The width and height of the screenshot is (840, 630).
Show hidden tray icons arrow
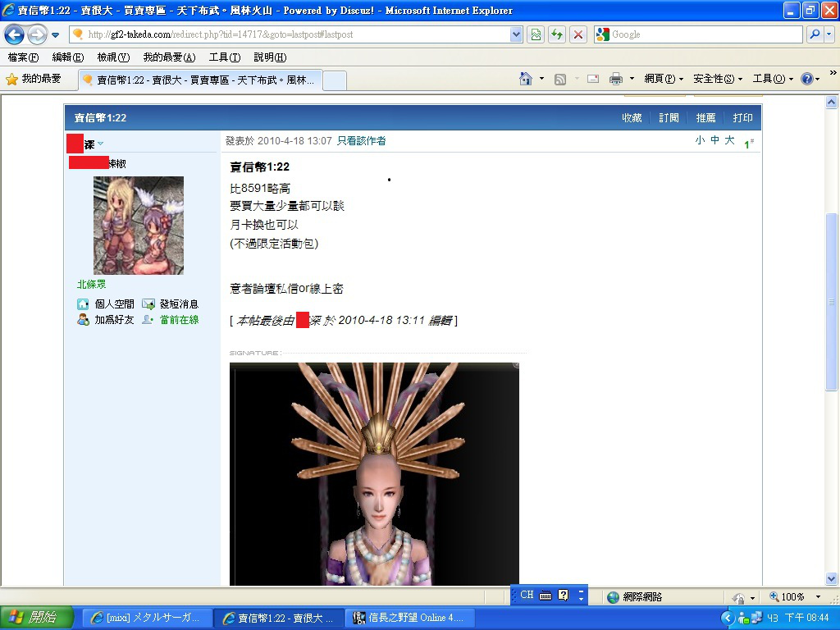(727, 619)
